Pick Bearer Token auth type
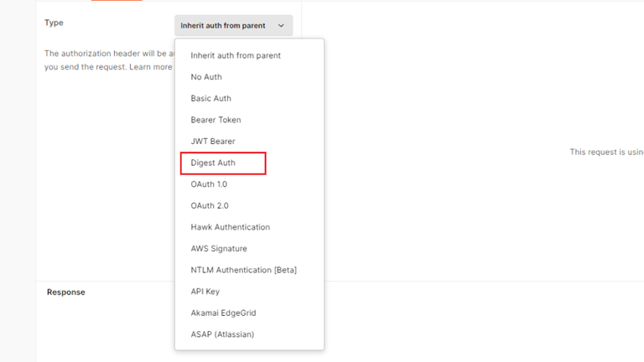Viewport: 644px width, 362px height. 216,120
